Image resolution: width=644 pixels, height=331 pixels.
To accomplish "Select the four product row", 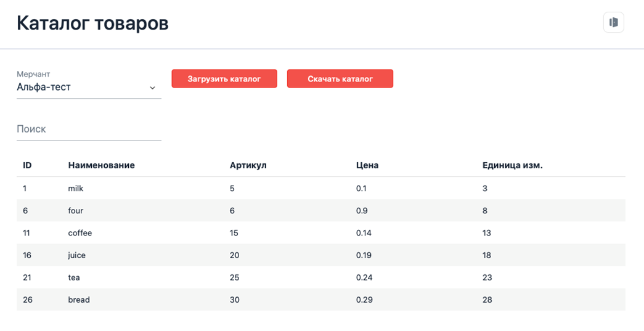I will 321,211.
